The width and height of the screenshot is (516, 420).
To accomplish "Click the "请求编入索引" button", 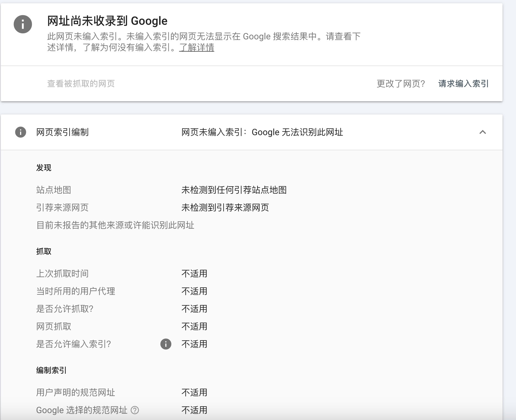I will pos(463,84).
